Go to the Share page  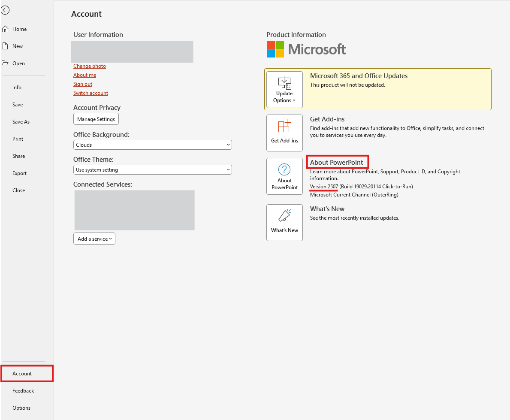pyautogui.click(x=18, y=156)
